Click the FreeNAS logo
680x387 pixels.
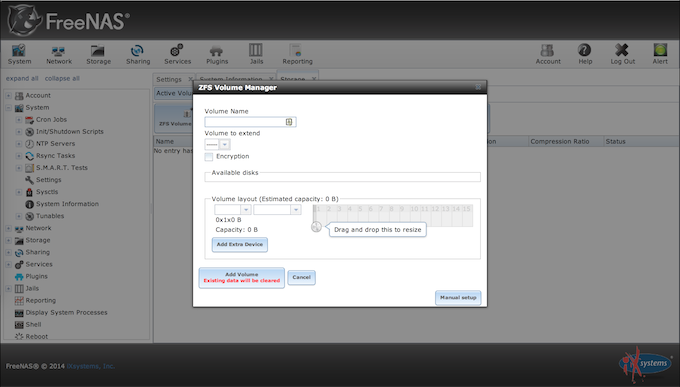69,20
